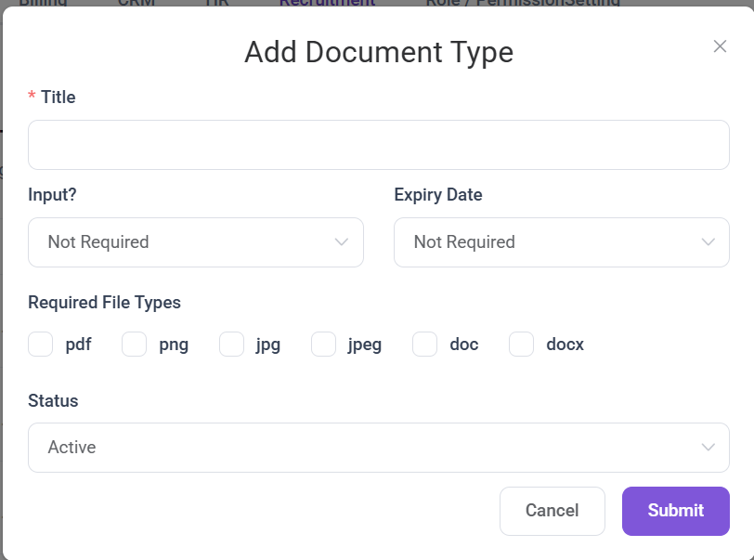The image size is (754, 560).
Task: Select the jpeg file type checkbox
Action: point(323,345)
